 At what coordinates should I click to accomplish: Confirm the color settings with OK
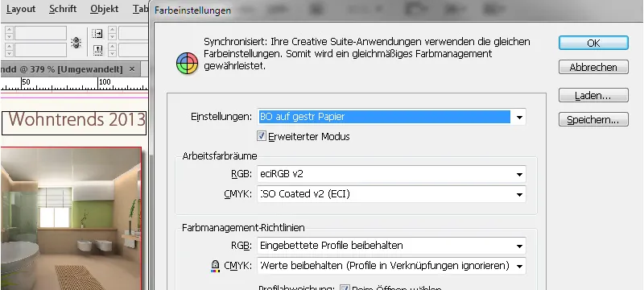tap(593, 43)
